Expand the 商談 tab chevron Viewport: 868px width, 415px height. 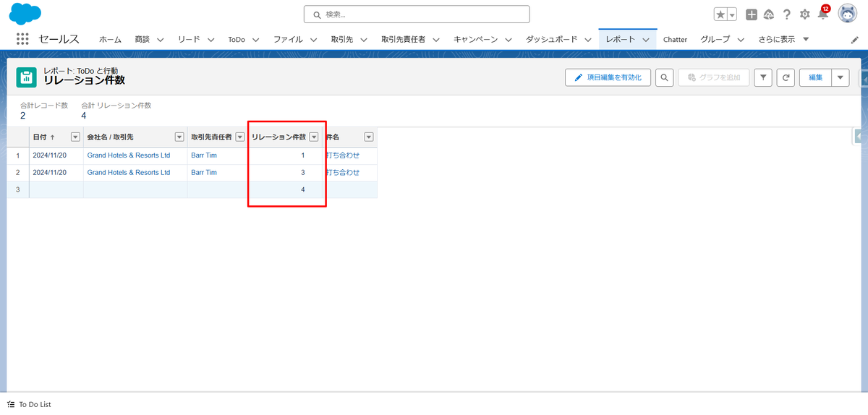(x=161, y=39)
